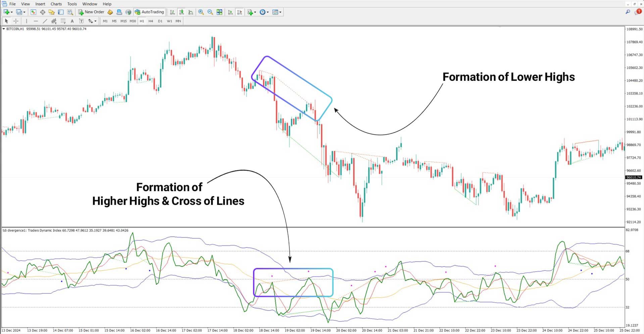Select the equidistant channel tool
Screen dimensions: 644x334
tap(54, 21)
